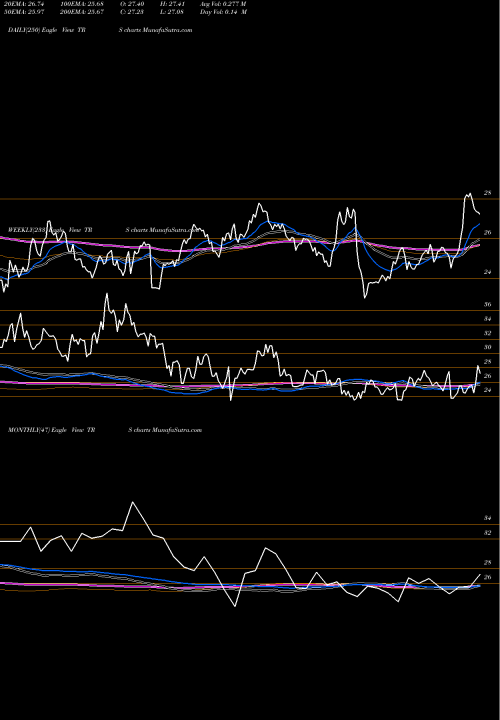Click the 'Avg Vol' figure
The height and width of the screenshot is (720, 500).
tap(223, 3)
